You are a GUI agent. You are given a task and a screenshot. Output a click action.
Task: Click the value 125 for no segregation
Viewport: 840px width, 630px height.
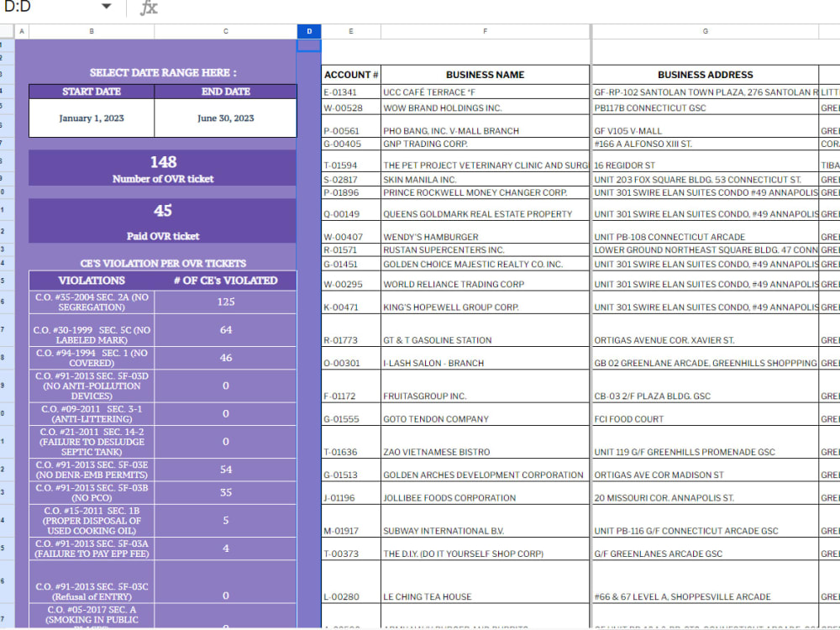[x=225, y=302]
